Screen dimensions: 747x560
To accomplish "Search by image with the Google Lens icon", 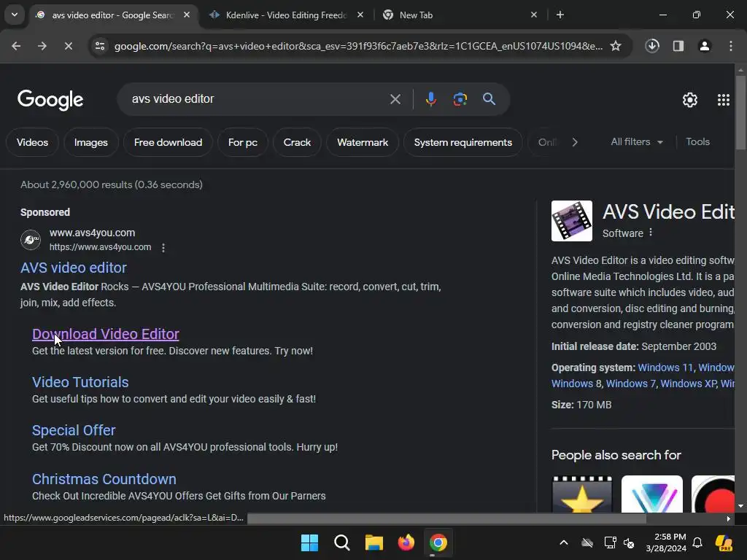I will click(x=460, y=99).
